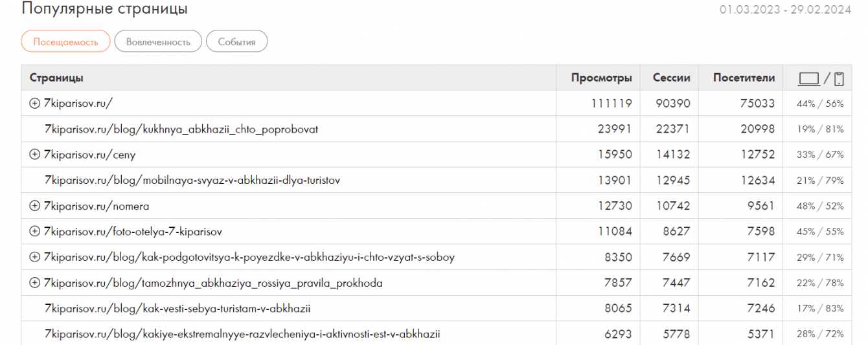Click plus icon beside tamozhnya_abkhaziya page

point(35,284)
